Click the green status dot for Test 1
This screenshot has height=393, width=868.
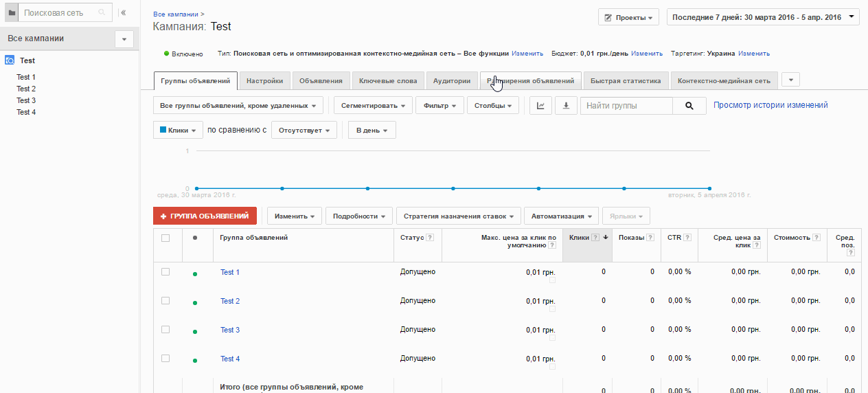195,274
